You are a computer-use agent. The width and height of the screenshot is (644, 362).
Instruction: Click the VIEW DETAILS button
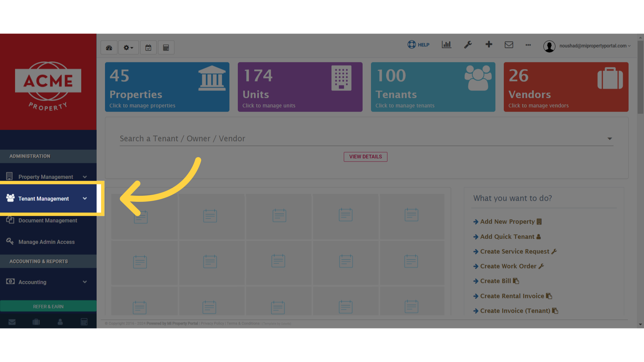pyautogui.click(x=365, y=157)
